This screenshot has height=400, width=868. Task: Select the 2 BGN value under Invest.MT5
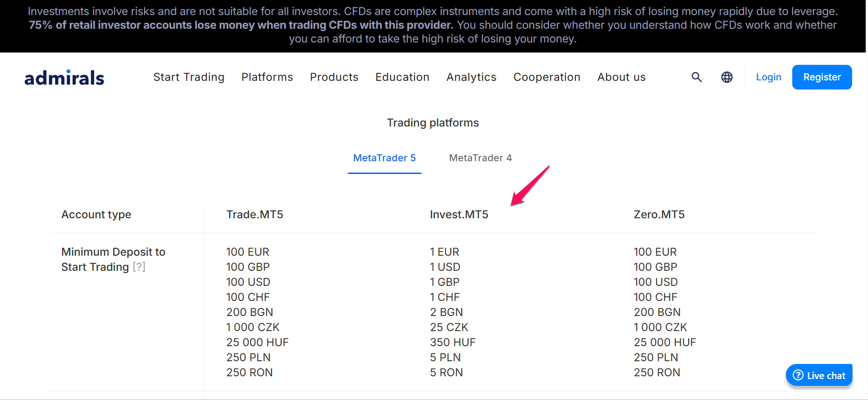[446, 312]
